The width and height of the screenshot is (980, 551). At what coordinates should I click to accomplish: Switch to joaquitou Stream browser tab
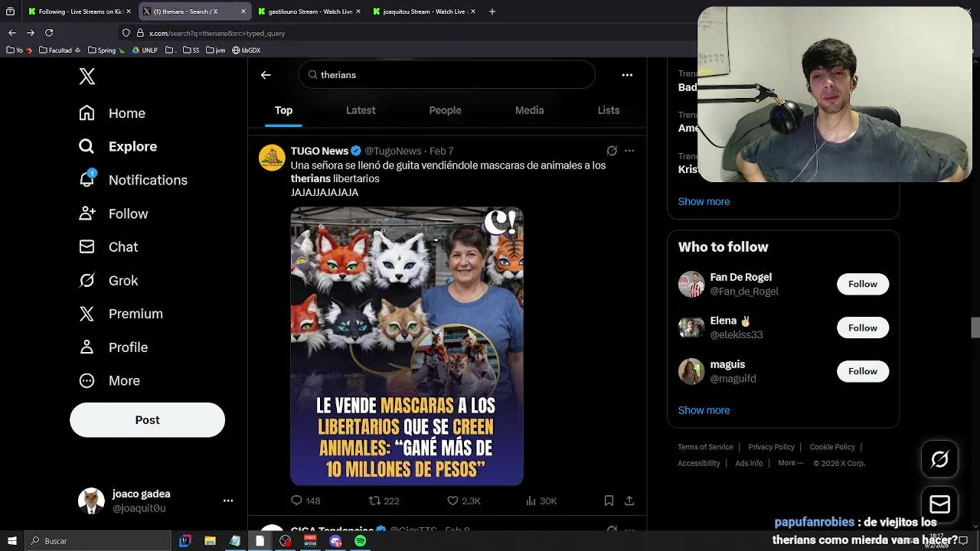pyautogui.click(x=424, y=11)
